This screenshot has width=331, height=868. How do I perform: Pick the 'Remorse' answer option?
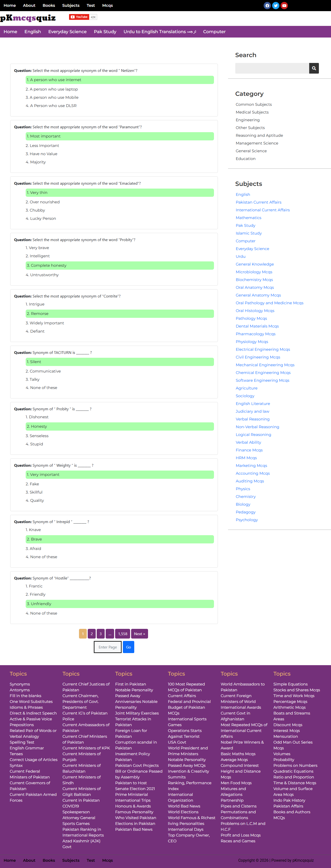(120, 314)
